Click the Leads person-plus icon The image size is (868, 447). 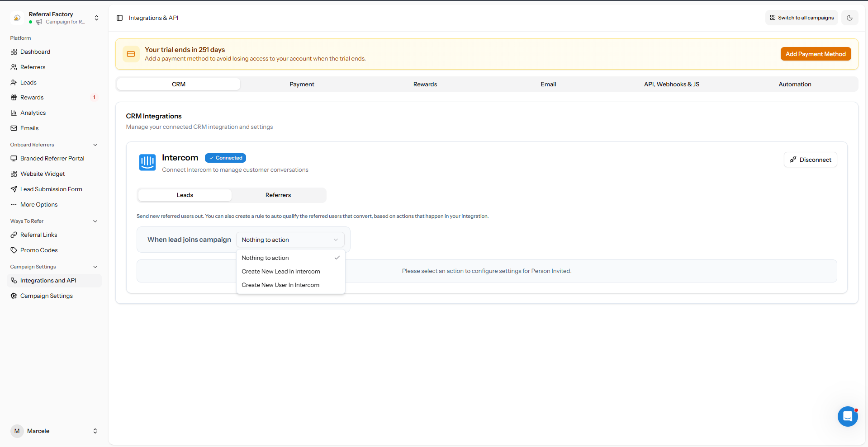(x=14, y=83)
